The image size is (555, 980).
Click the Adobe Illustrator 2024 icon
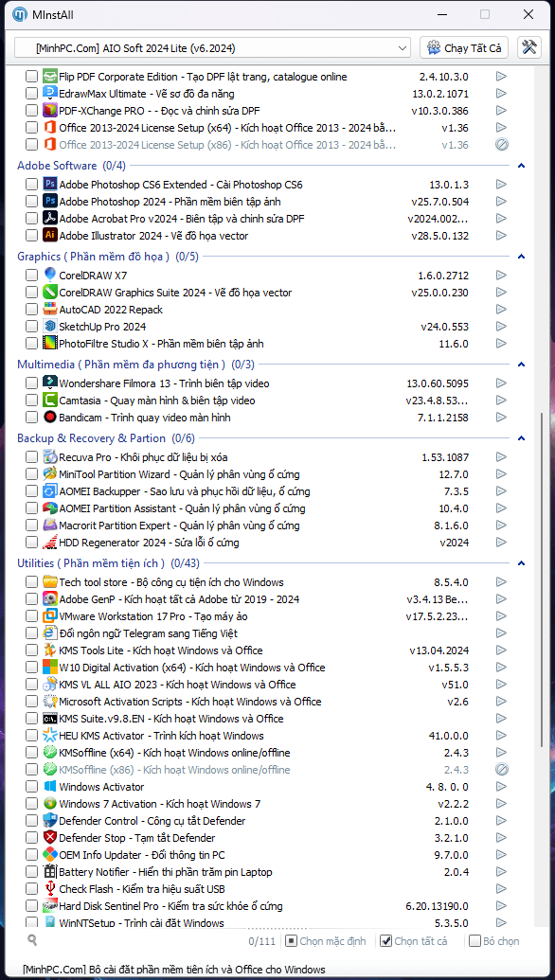50,236
